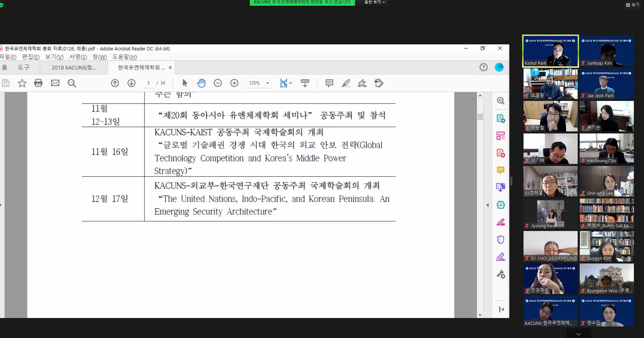Open the Zoom view options dropdown at the top
This screenshot has height=338, width=644.
[x=375, y=2]
